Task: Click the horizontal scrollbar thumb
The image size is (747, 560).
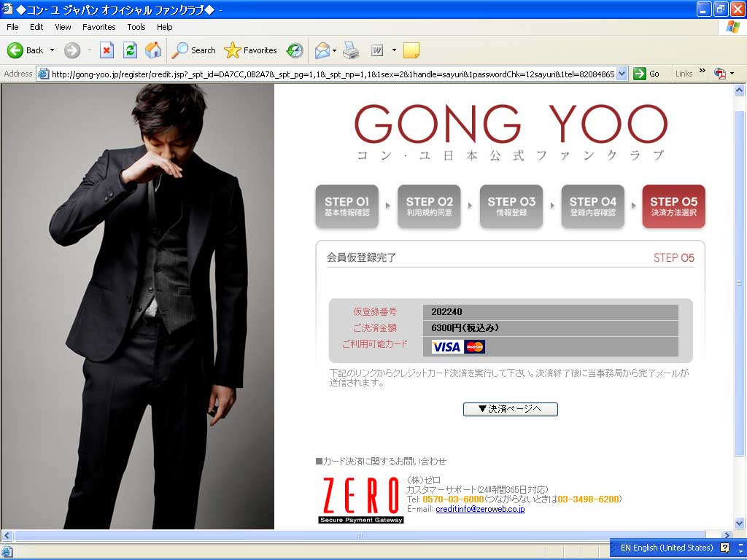Action: point(360,535)
